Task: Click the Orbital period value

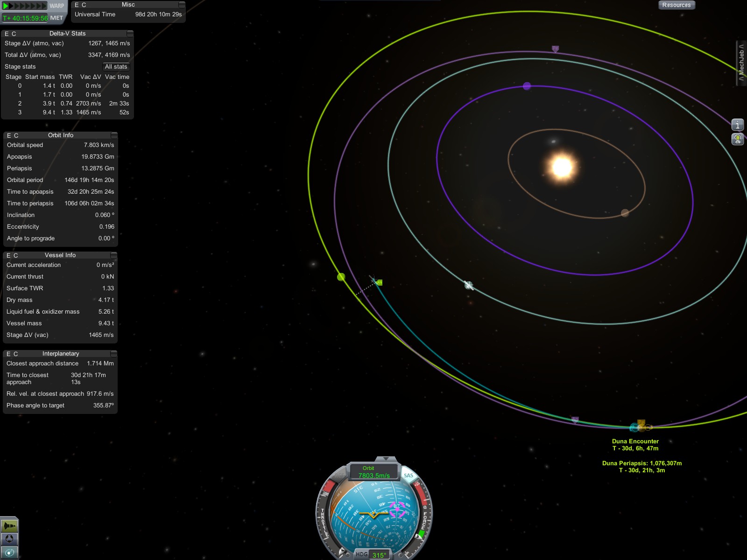Action: click(89, 180)
